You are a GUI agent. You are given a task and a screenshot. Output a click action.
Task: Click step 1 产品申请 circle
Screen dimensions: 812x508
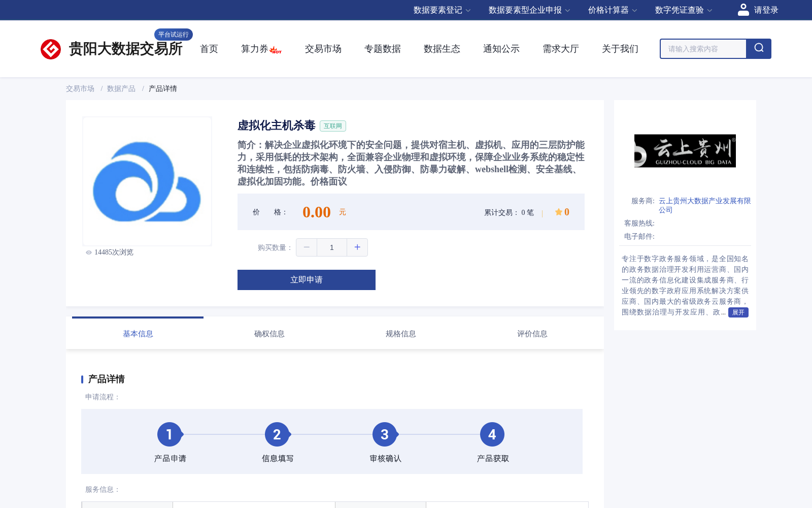pyautogui.click(x=170, y=434)
